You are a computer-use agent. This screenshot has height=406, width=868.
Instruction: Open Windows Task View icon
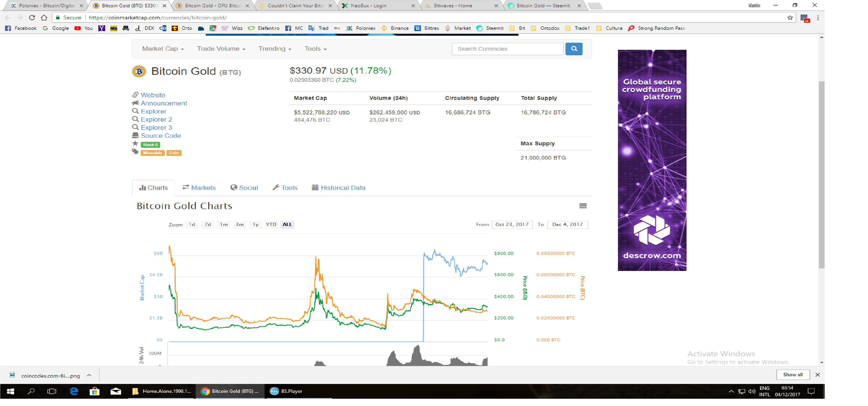(52, 391)
